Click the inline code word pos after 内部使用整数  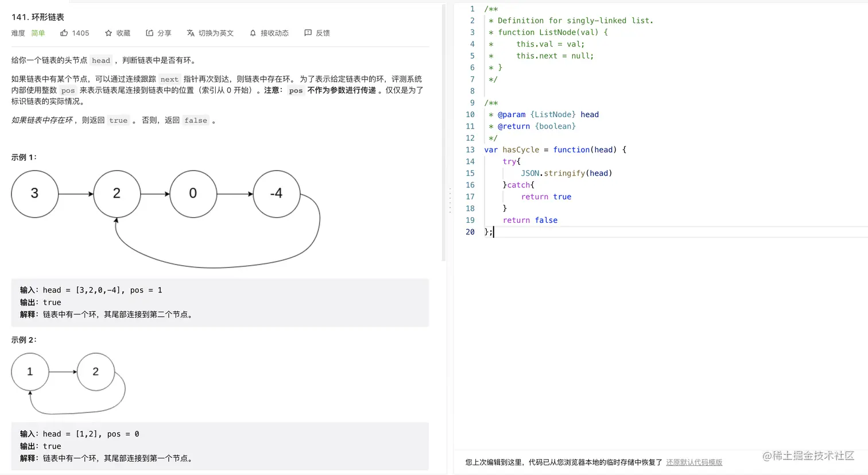click(68, 90)
